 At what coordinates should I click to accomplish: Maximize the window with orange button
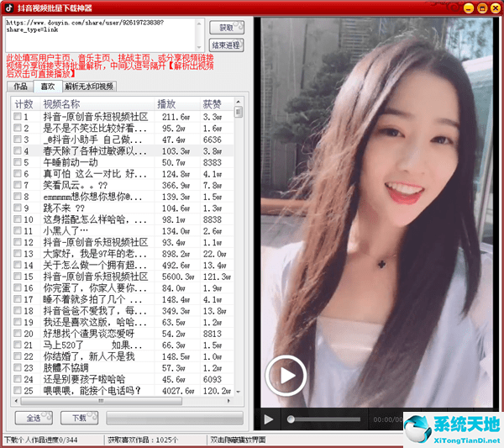[482, 8]
